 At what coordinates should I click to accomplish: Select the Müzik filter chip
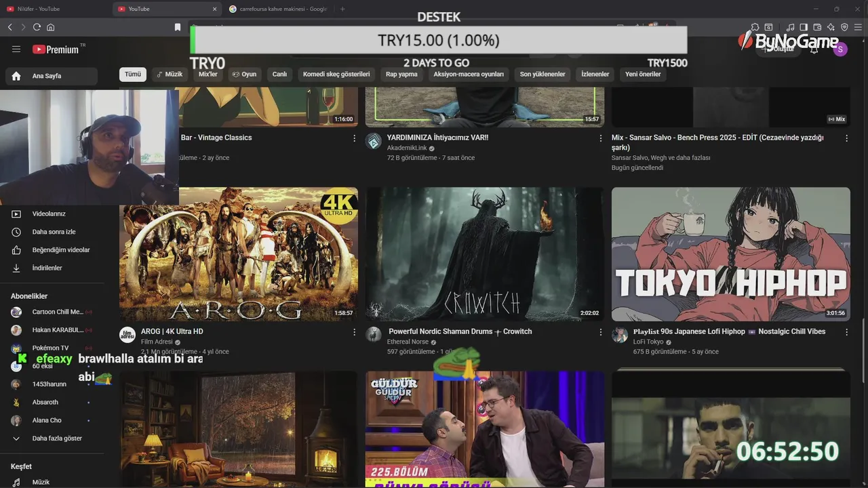(x=170, y=75)
